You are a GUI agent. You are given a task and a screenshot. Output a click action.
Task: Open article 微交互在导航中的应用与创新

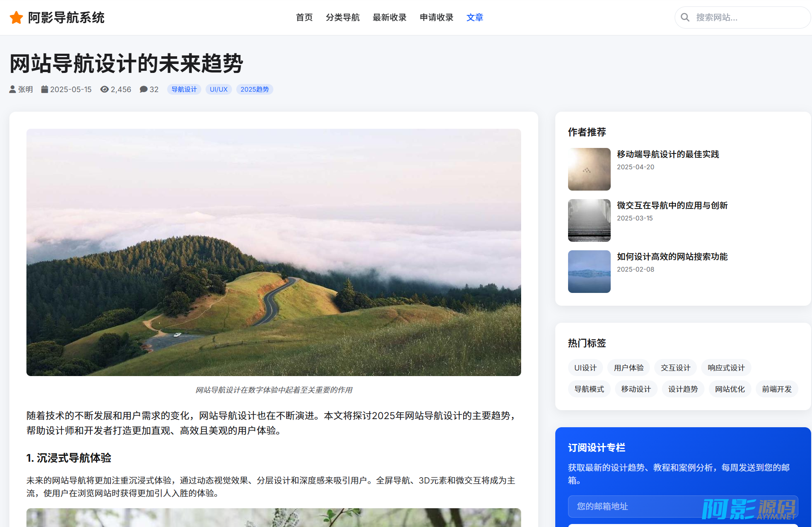point(672,206)
